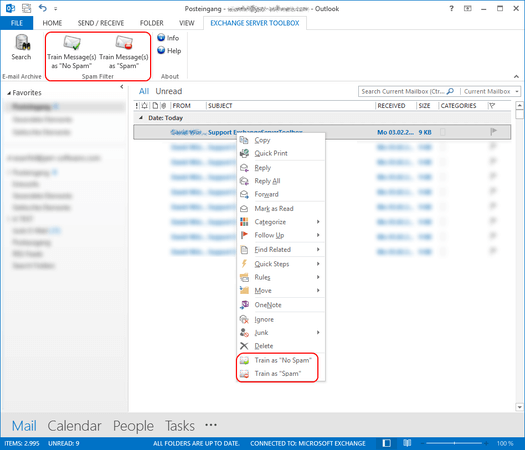Switch to Normal view in status bar
Viewport: 525px width, 450px height.
pos(387,443)
